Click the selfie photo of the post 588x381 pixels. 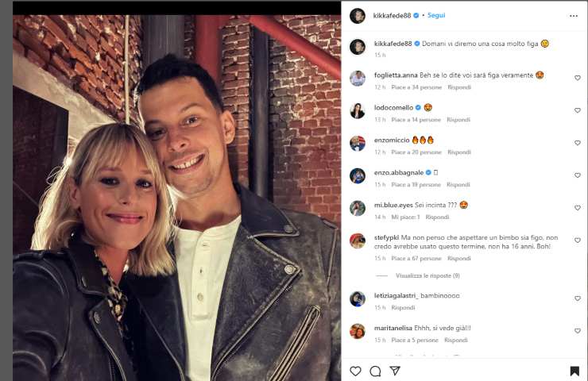(176, 198)
